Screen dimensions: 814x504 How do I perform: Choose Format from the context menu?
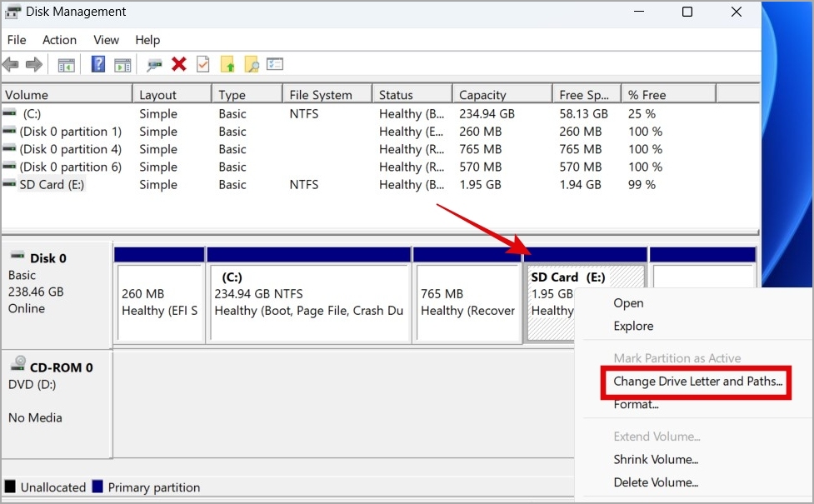pyautogui.click(x=636, y=404)
